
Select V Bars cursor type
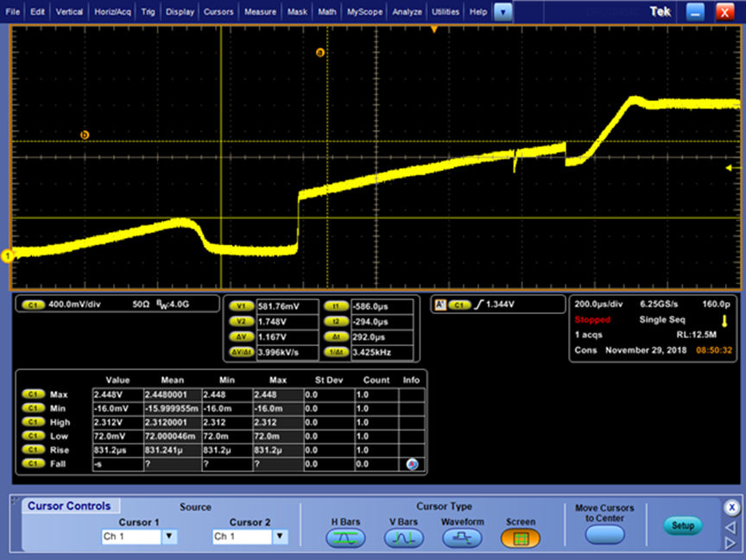point(403,538)
